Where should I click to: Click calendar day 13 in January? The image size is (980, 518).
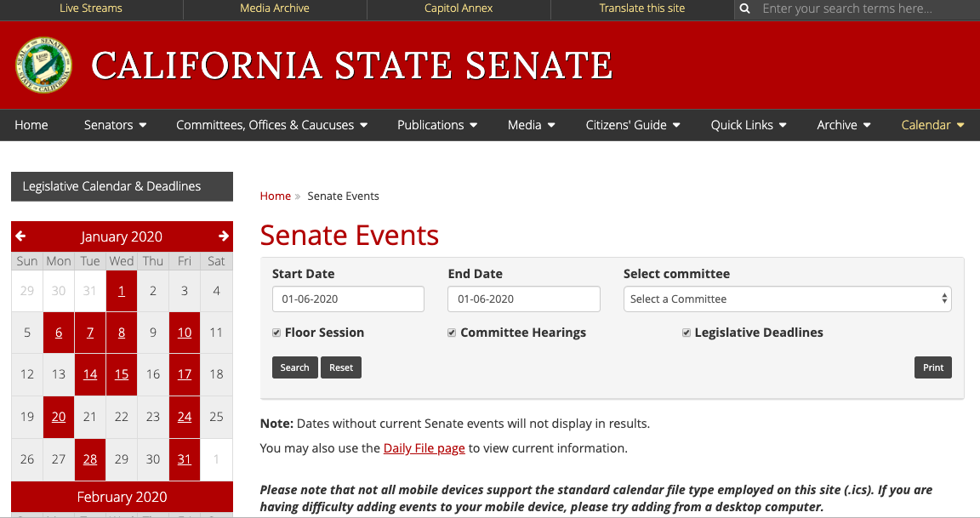(59, 374)
